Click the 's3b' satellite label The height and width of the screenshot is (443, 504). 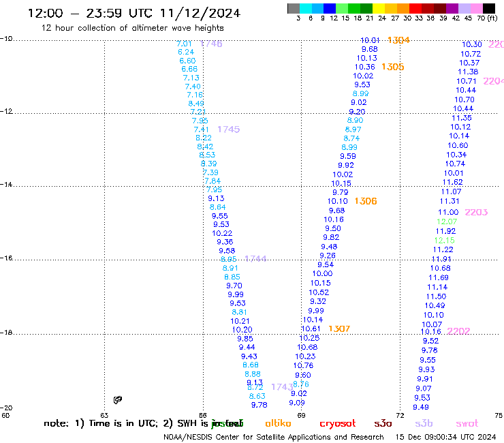424,423
